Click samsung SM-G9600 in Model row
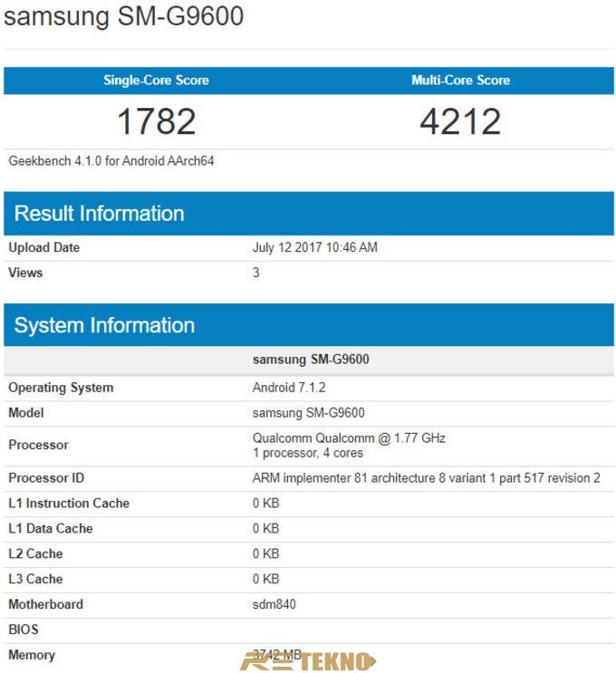The width and height of the screenshot is (616, 673). click(309, 413)
